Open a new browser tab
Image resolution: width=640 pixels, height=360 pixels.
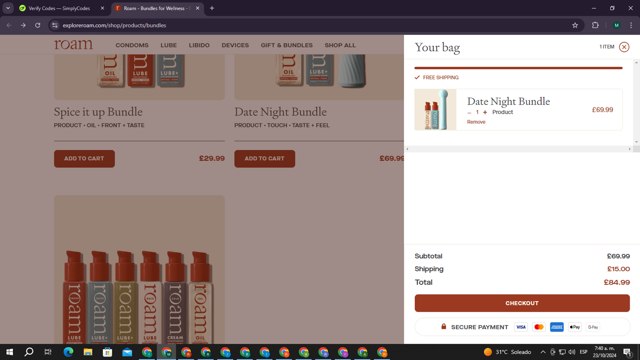click(x=212, y=8)
